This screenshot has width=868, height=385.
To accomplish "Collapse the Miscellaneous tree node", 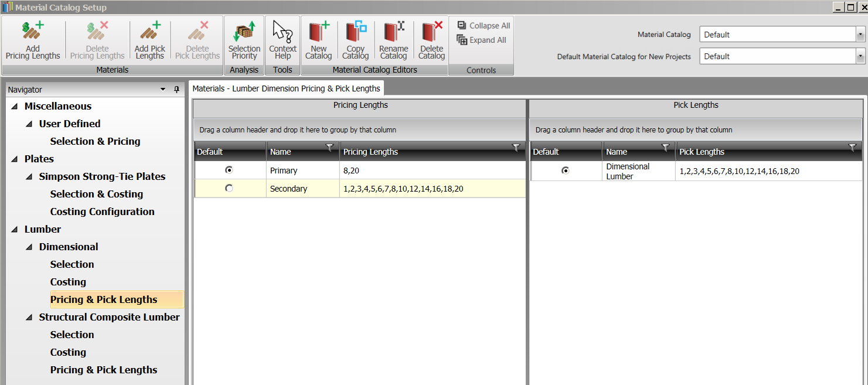I will click(x=14, y=107).
